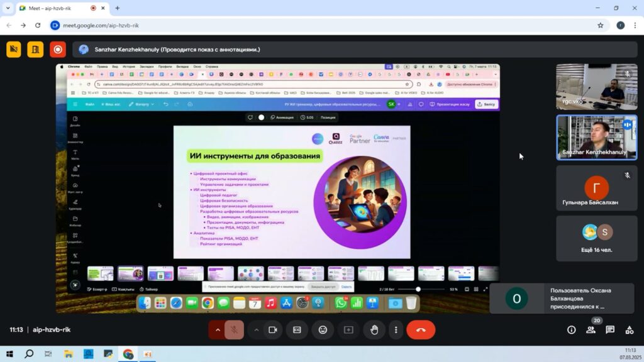Click 'Позиция' above the slide
The height and width of the screenshot is (362, 644).
click(328, 118)
